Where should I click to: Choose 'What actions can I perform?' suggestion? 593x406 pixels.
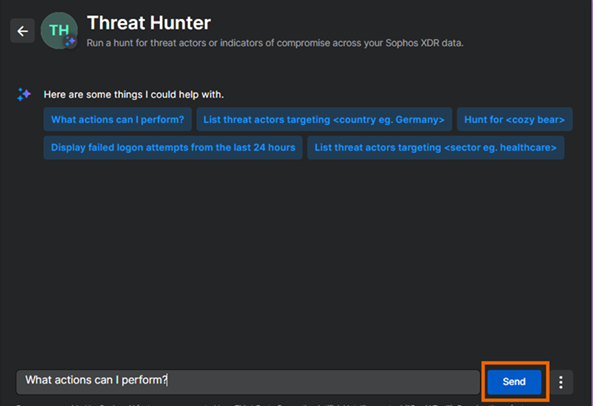coord(118,119)
